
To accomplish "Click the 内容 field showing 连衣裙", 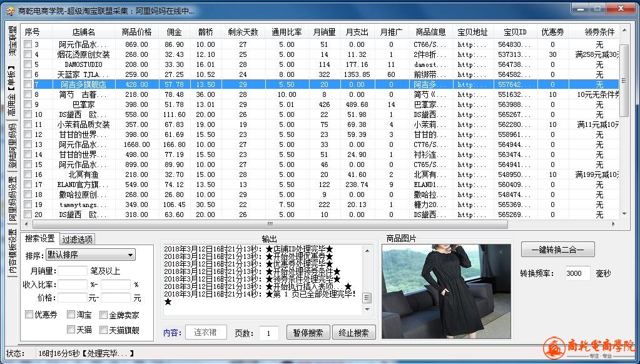I will (206, 332).
